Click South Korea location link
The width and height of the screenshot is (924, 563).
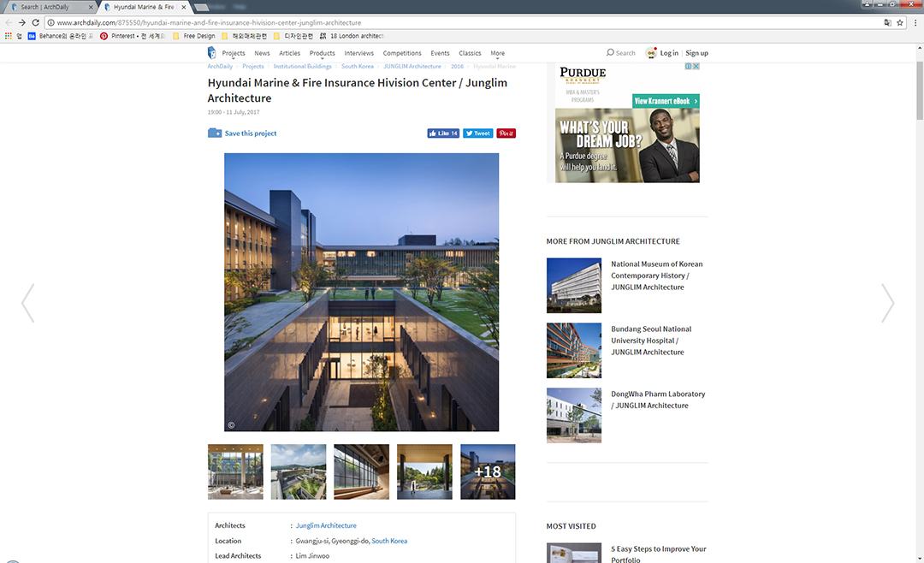(x=389, y=541)
